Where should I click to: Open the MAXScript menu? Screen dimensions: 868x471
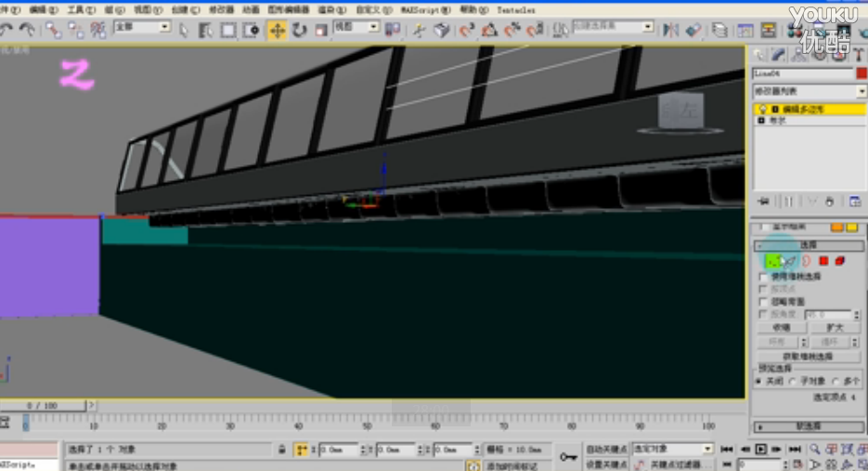tap(425, 10)
